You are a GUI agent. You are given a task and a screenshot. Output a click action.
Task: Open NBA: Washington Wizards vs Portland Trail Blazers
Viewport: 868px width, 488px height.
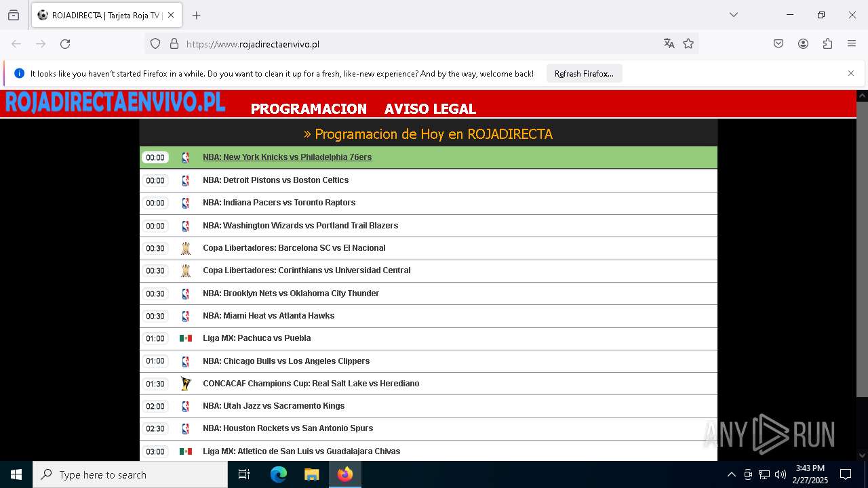tap(300, 226)
